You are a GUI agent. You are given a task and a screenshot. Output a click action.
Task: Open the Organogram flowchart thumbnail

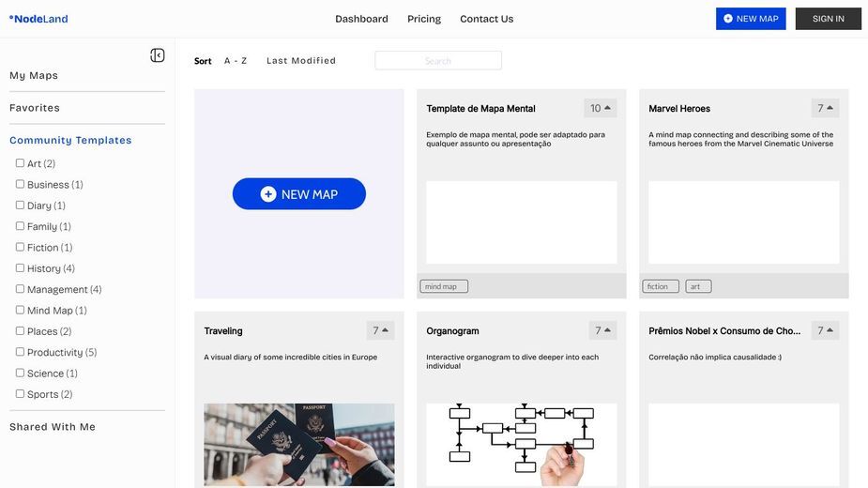point(522,445)
